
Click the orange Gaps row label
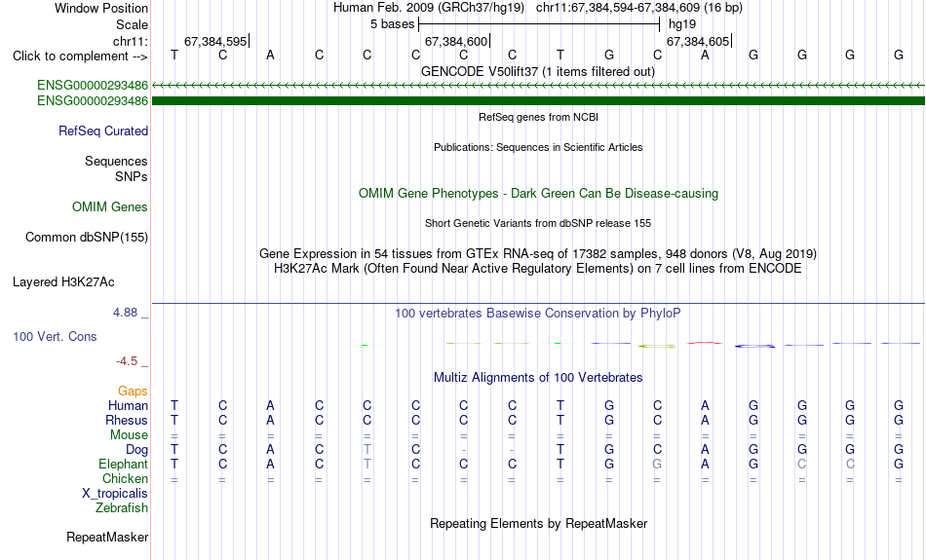click(x=133, y=392)
